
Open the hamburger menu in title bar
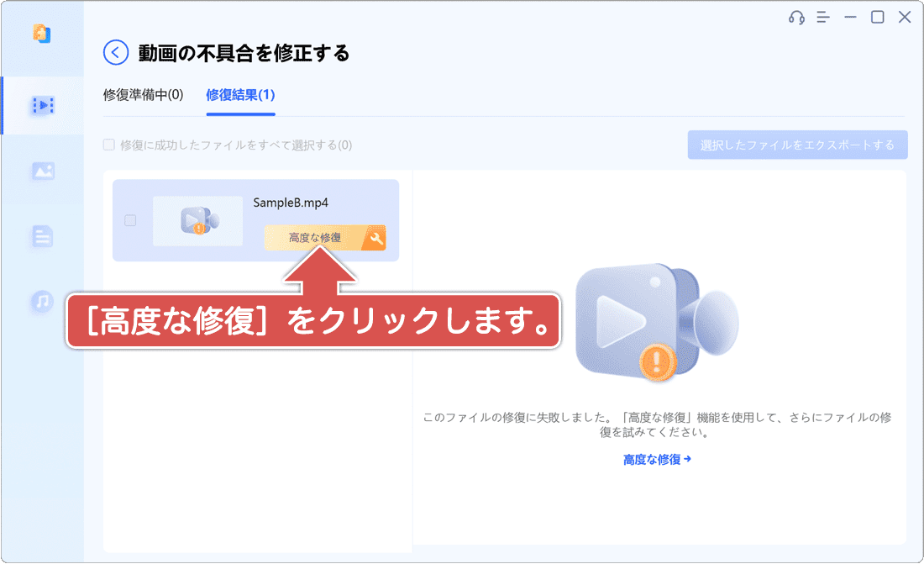click(823, 17)
